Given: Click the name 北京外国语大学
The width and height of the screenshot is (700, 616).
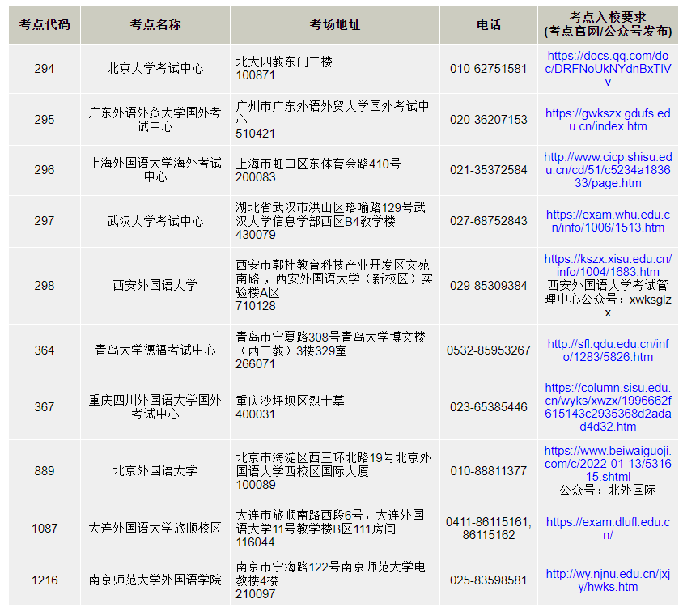Looking at the screenshot, I should point(155,471).
